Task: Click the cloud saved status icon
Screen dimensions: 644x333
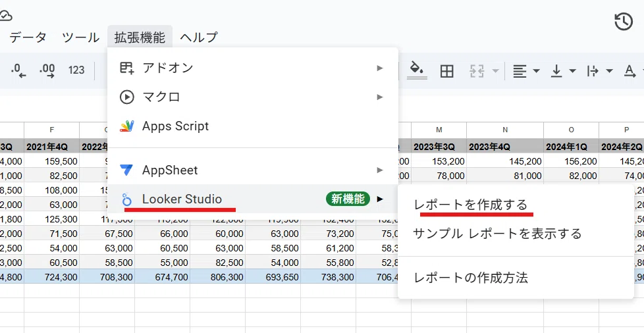Action: coord(5,16)
